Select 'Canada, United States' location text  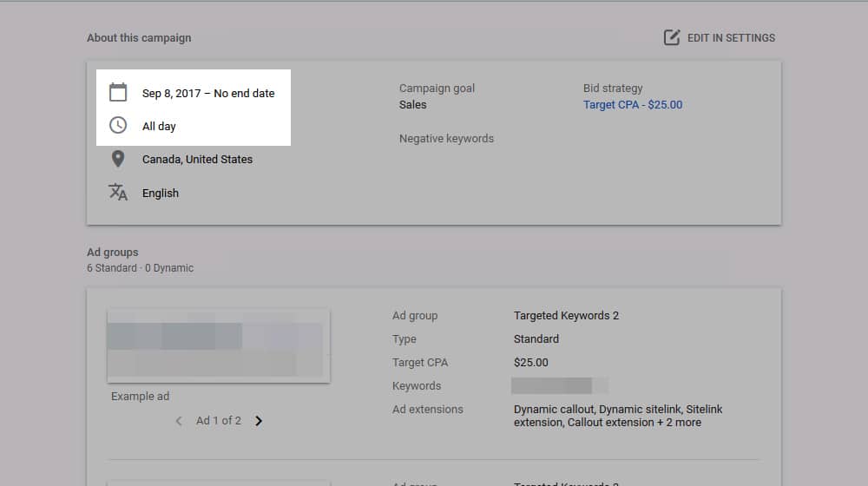(x=197, y=160)
